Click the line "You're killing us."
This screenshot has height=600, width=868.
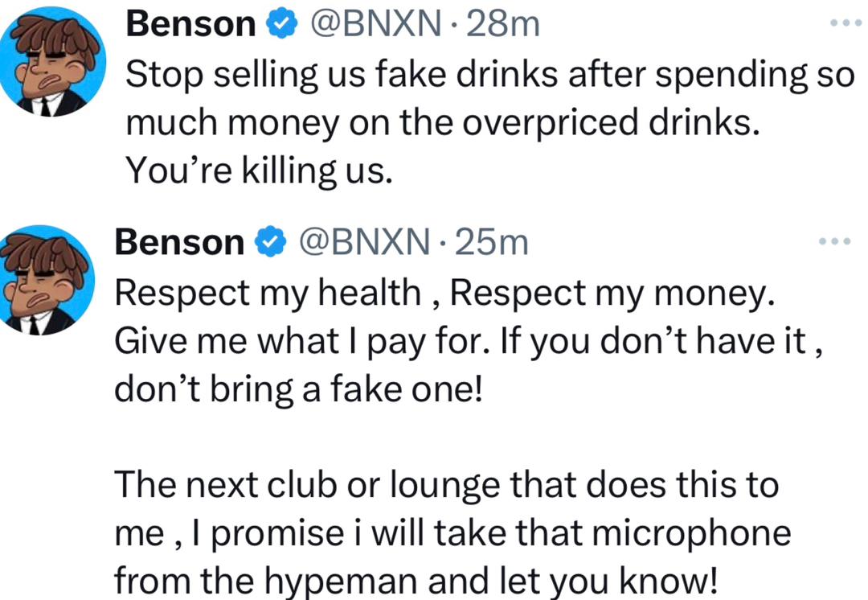(260, 171)
